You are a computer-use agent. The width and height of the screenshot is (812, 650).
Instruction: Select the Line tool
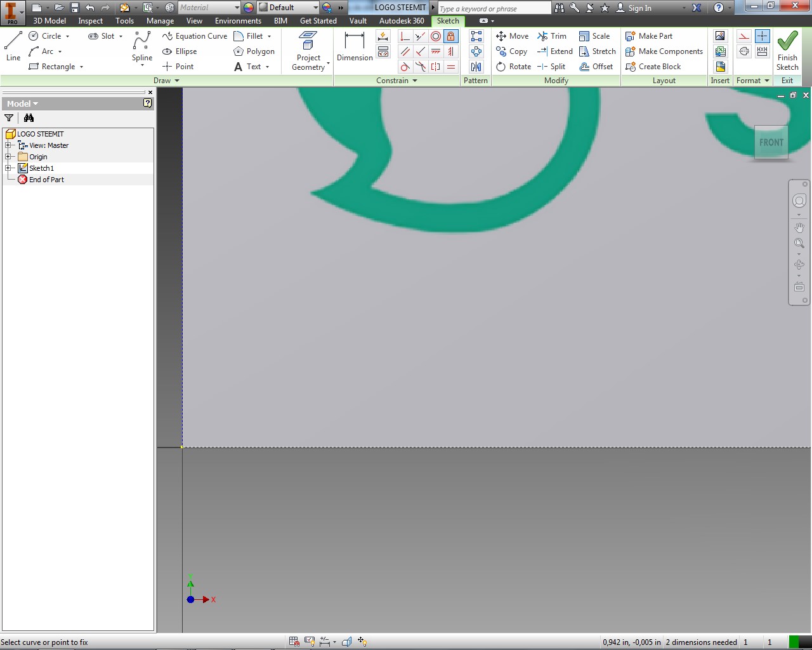13,46
